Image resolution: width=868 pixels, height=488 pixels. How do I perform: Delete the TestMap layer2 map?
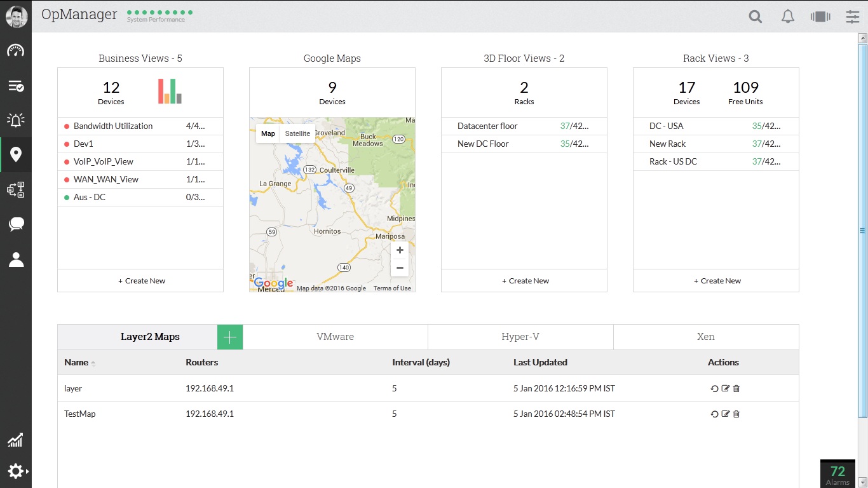[x=736, y=414]
